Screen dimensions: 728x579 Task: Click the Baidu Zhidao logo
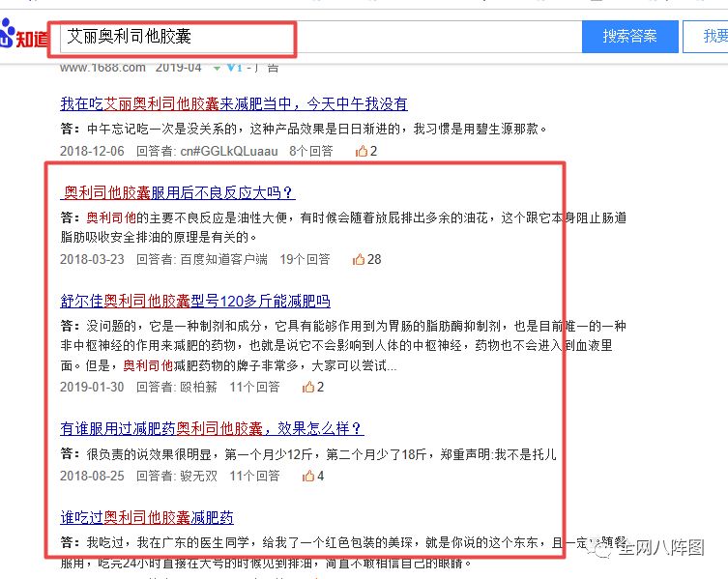(x=23, y=35)
